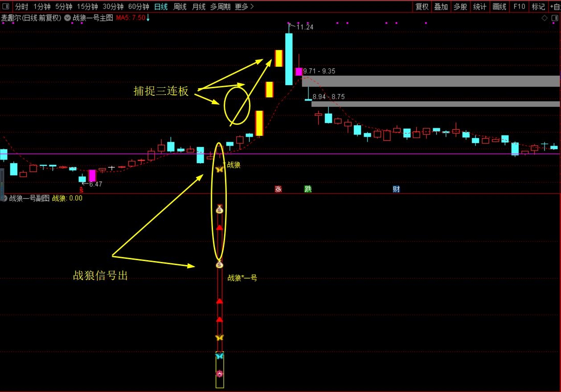Open the F10 company info

point(519,7)
